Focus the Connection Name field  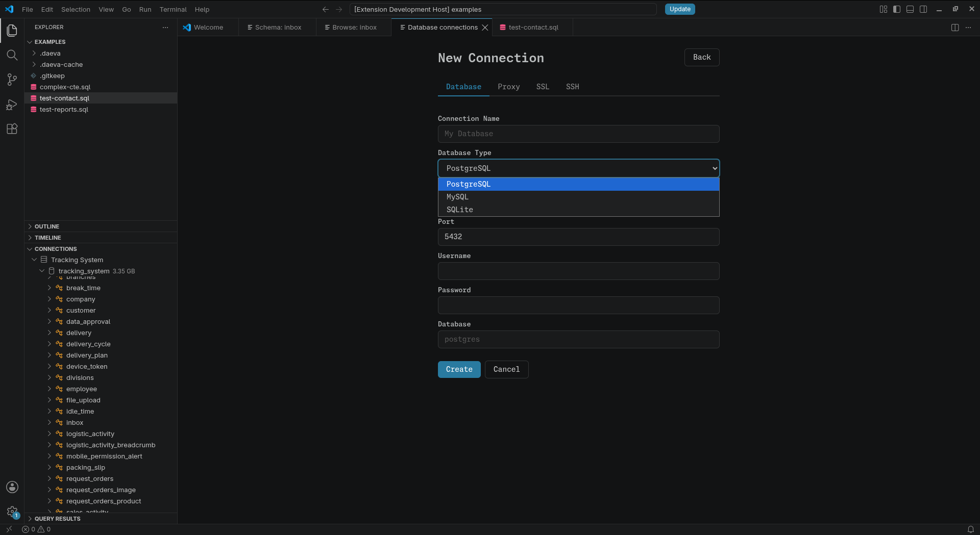(578, 134)
